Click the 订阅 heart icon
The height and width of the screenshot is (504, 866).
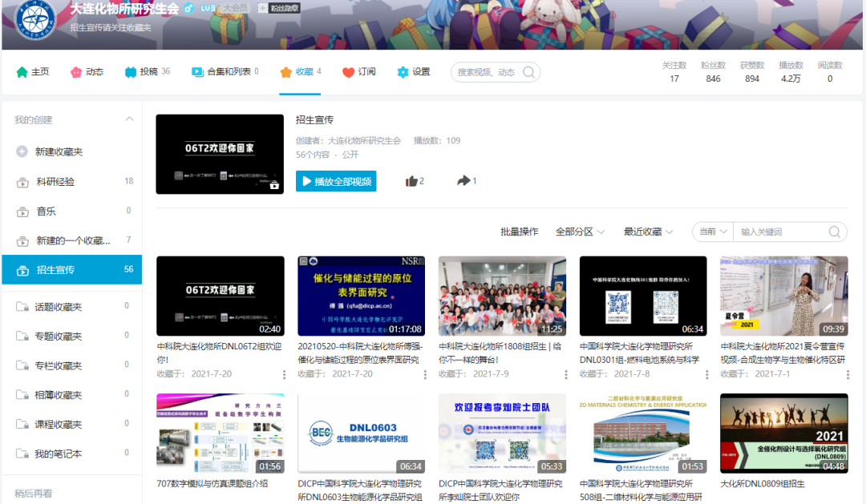[x=348, y=72]
